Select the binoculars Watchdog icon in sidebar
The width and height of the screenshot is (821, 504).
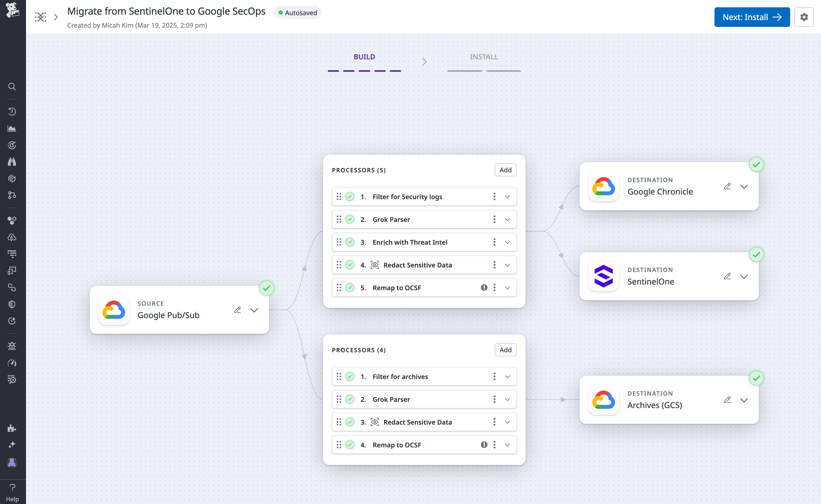point(12,161)
